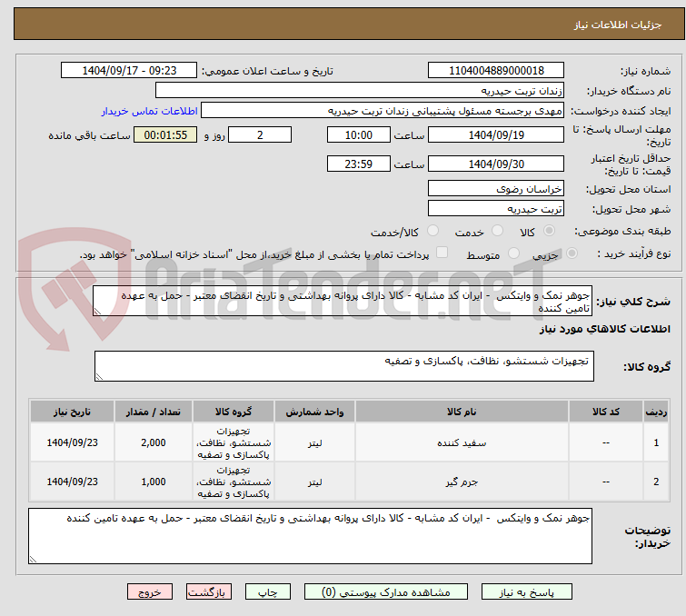Select the جزیی purchase type radio
The height and width of the screenshot is (616, 686).
[572, 253]
